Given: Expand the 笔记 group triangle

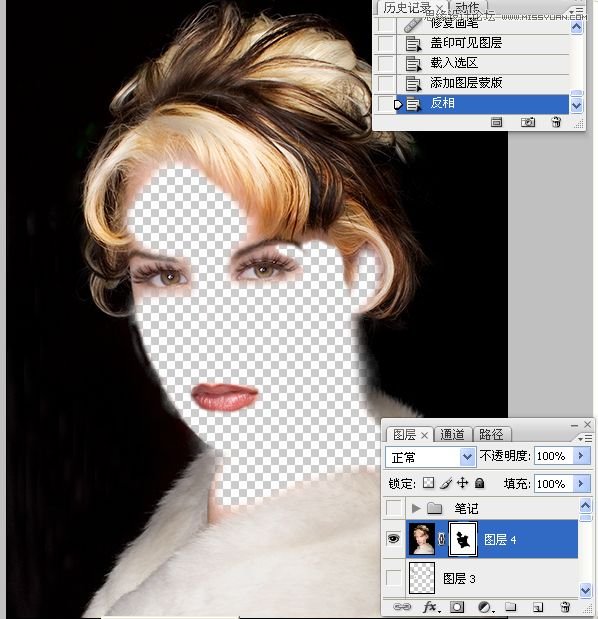Looking at the screenshot, I should point(415,508).
